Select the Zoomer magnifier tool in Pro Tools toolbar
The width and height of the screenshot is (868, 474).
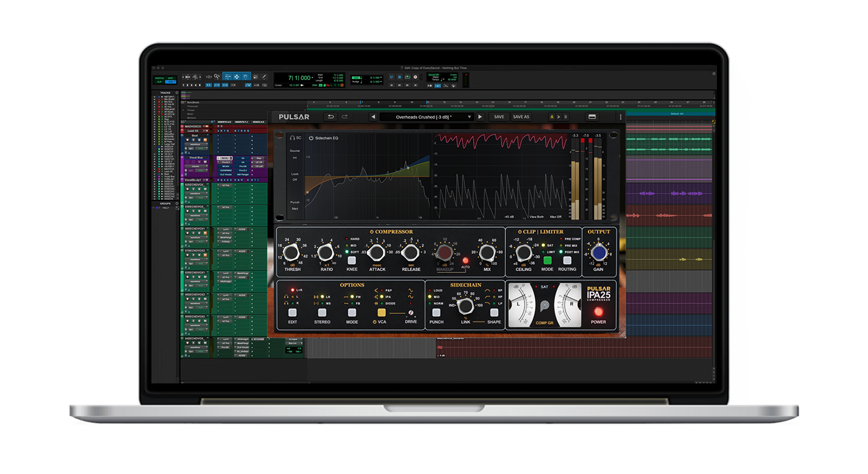coord(216,76)
